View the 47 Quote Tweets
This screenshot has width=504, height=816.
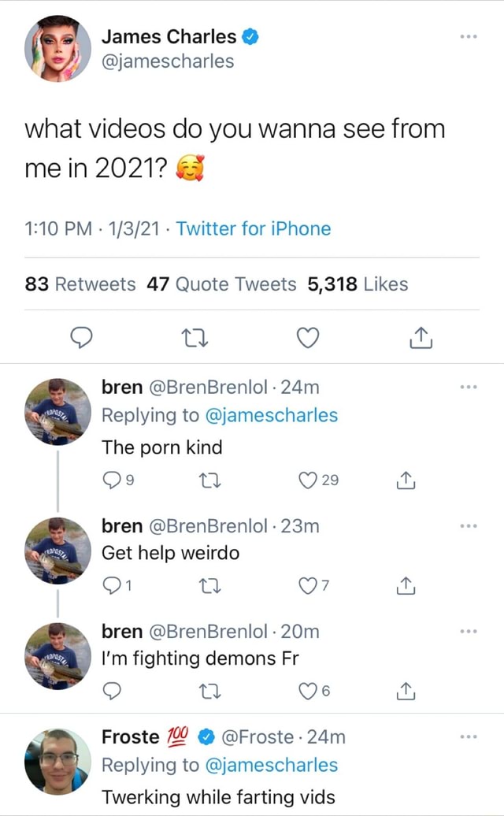tap(221, 284)
